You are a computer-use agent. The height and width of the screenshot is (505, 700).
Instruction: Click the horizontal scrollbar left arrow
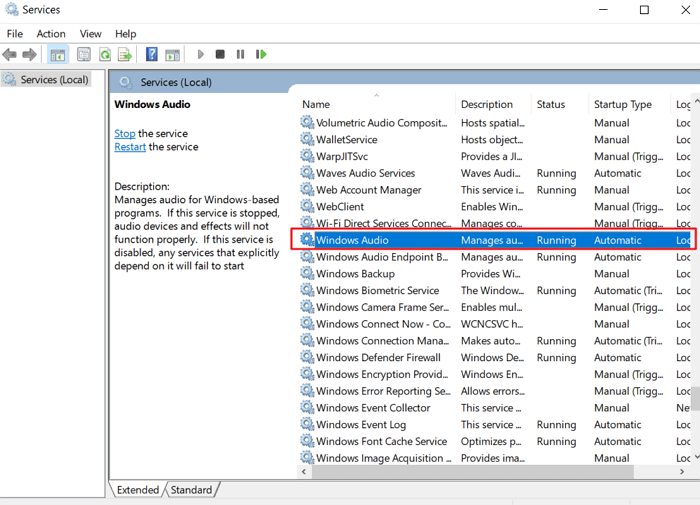[304, 472]
